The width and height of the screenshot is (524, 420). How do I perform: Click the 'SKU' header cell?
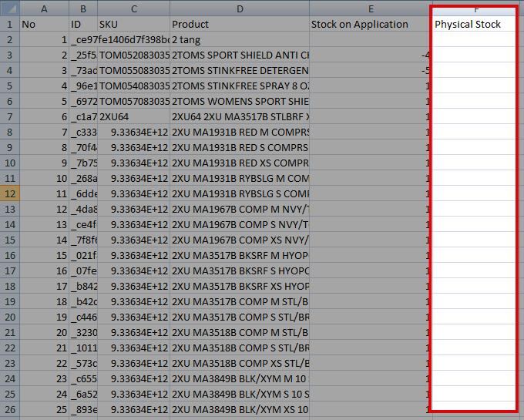(x=133, y=24)
